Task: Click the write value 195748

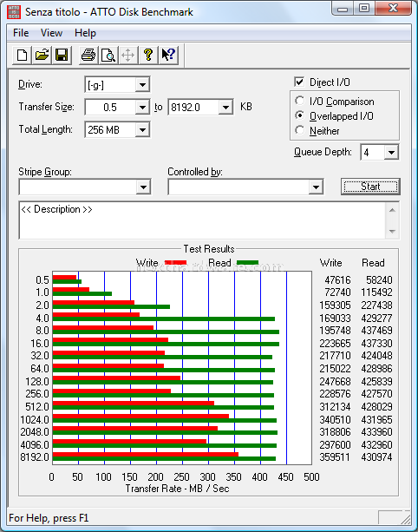Action: (335, 330)
